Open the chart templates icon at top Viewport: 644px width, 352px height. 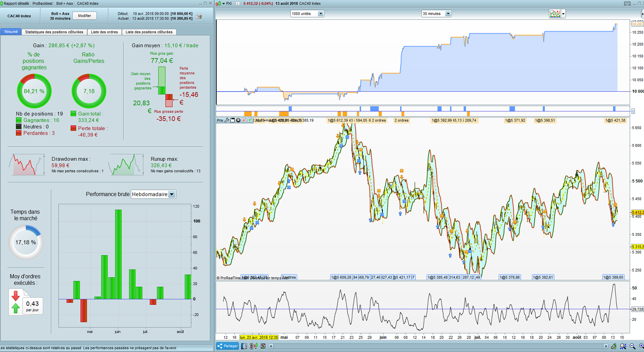point(555,14)
